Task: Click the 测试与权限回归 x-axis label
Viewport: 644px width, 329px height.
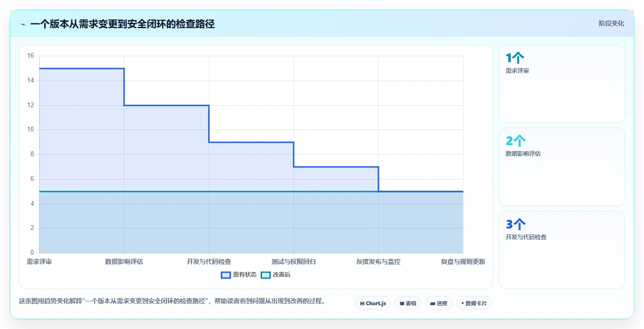Action: coord(294,262)
